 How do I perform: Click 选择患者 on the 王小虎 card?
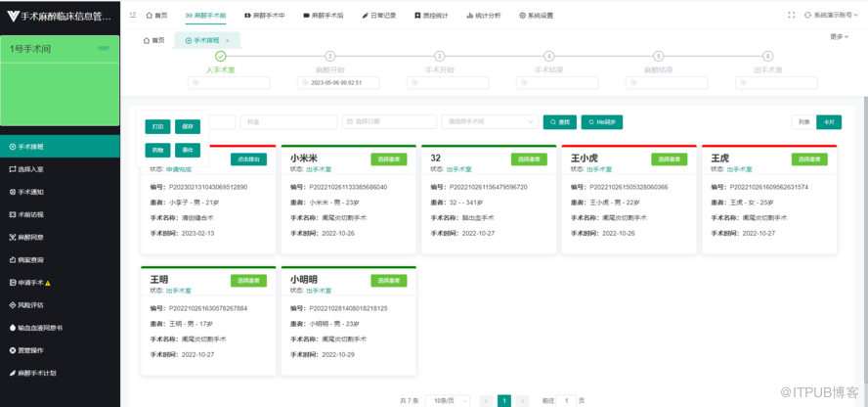tap(669, 158)
